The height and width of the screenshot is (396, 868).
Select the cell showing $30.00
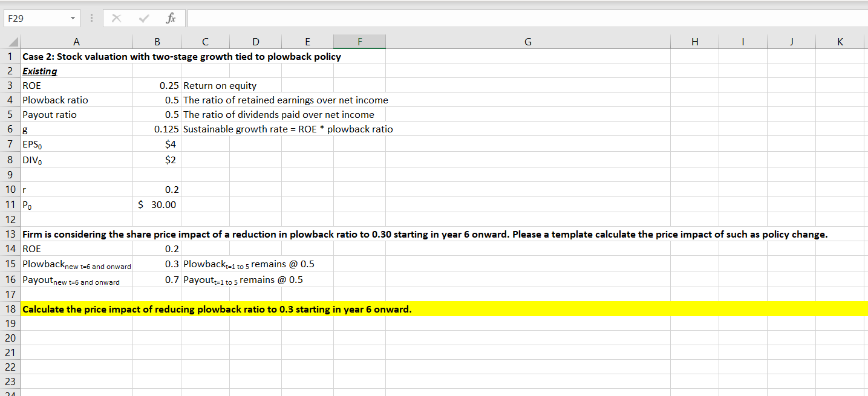click(x=157, y=204)
